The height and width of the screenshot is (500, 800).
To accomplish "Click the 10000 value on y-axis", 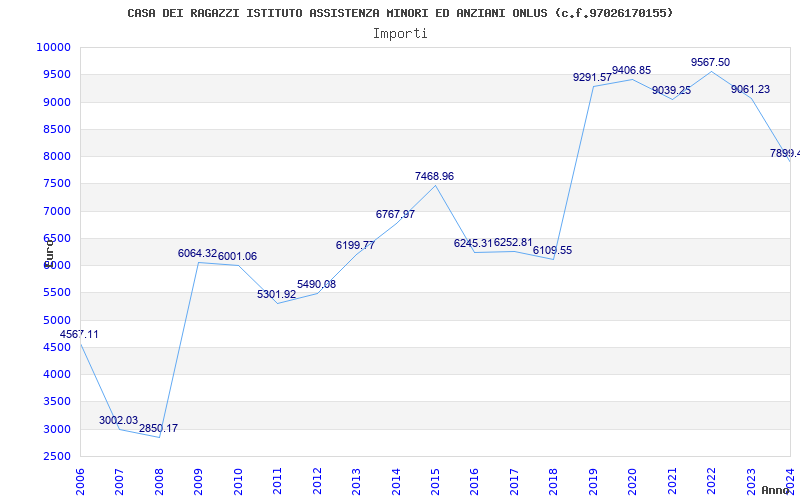I will click(x=53, y=47).
